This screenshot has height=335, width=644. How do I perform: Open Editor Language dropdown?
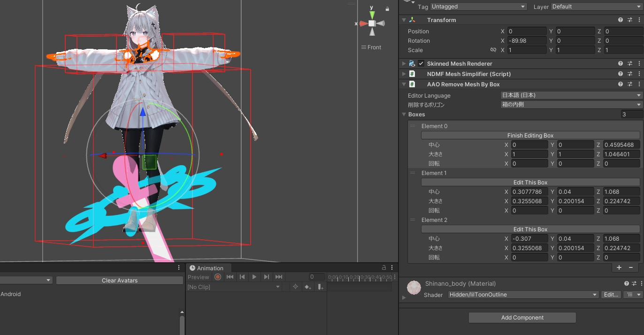(x=572, y=95)
